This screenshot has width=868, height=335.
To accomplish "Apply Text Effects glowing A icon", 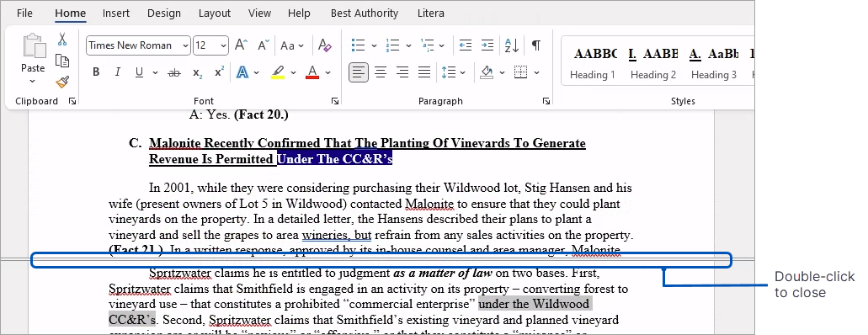I will point(242,72).
